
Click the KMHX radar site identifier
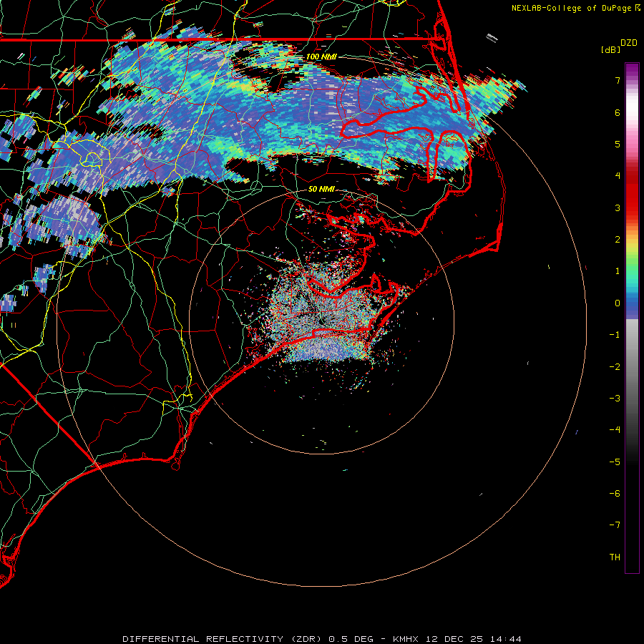406,639
